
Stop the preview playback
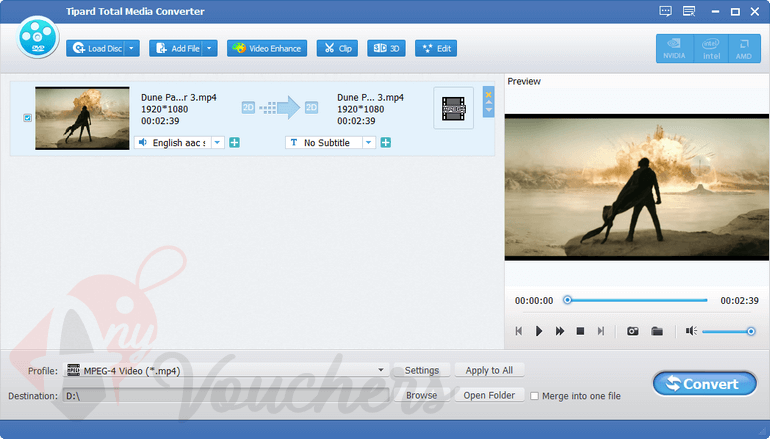click(x=580, y=331)
